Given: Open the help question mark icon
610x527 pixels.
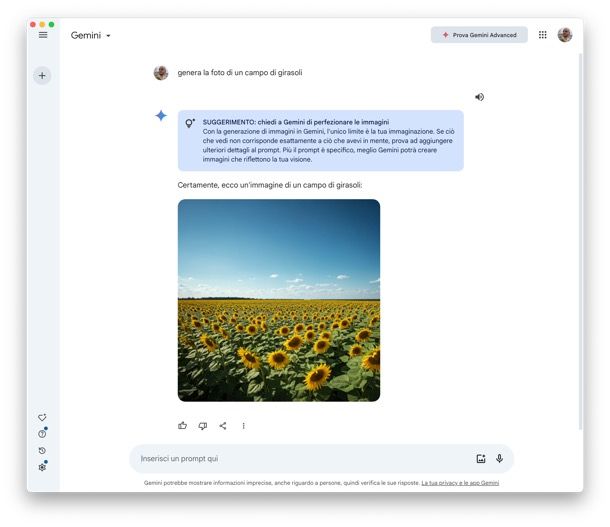Looking at the screenshot, I should click(x=42, y=434).
